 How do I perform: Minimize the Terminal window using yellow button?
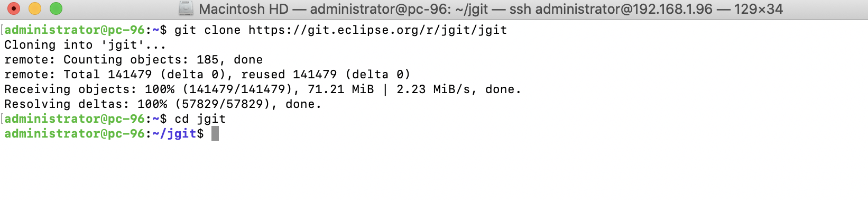[x=34, y=8]
